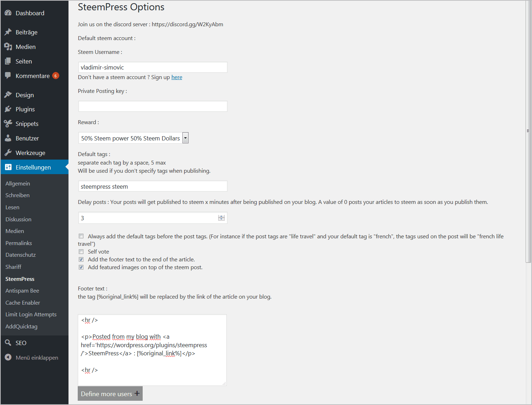Click the SEO magnifier icon

8,343
